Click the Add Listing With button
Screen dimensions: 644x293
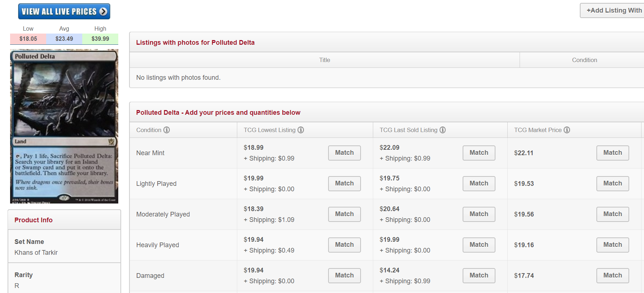(613, 10)
